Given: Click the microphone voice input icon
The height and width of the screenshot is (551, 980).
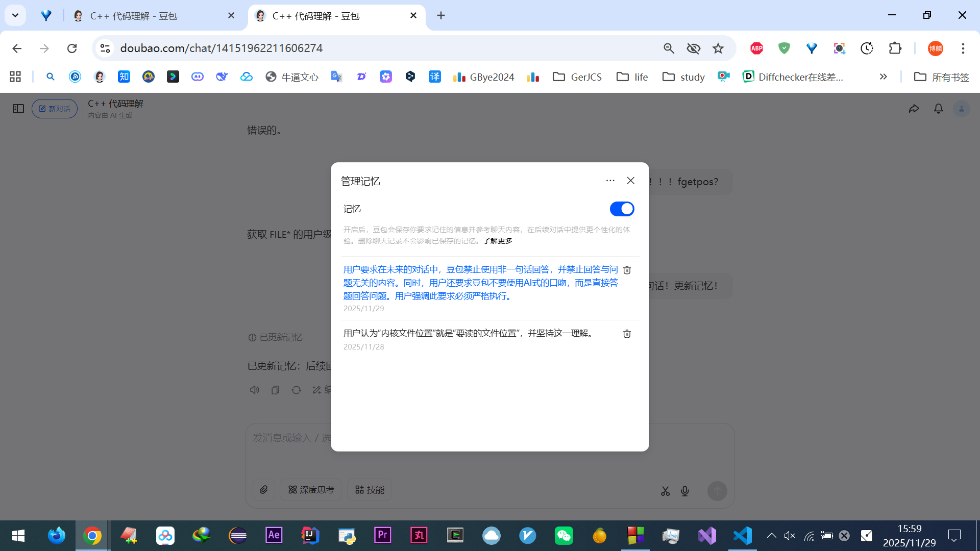Looking at the screenshot, I should (685, 491).
